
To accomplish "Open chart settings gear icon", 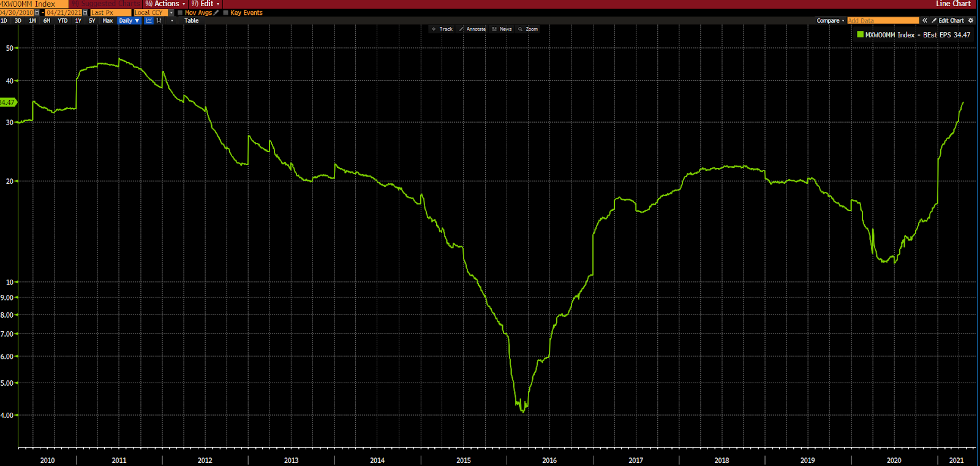I will pos(971,20).
